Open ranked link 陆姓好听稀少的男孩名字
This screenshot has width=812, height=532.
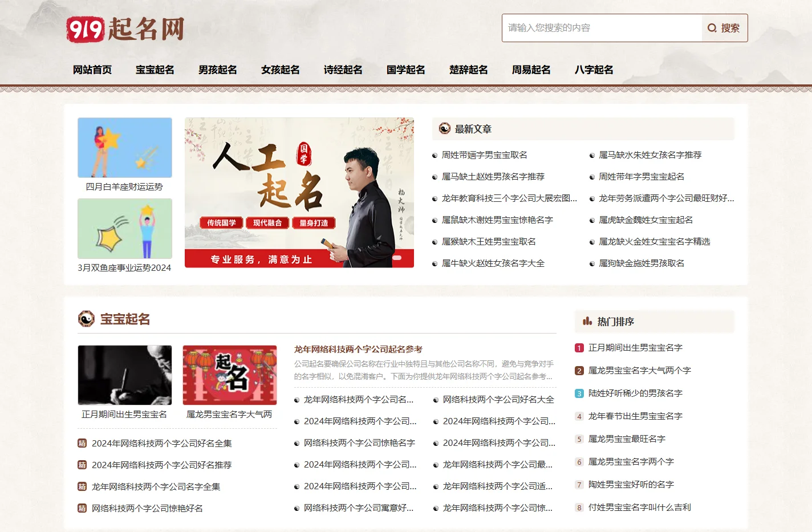point(635,393)
